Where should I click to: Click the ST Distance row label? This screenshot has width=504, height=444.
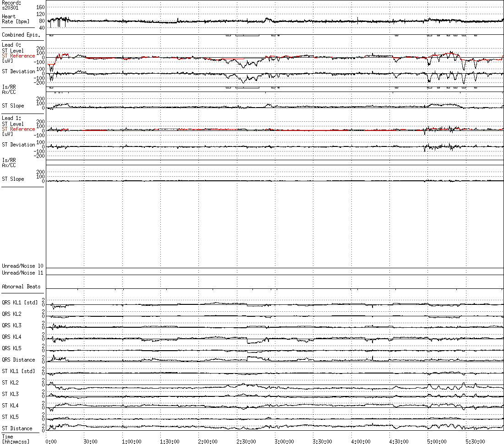point(17,428)
